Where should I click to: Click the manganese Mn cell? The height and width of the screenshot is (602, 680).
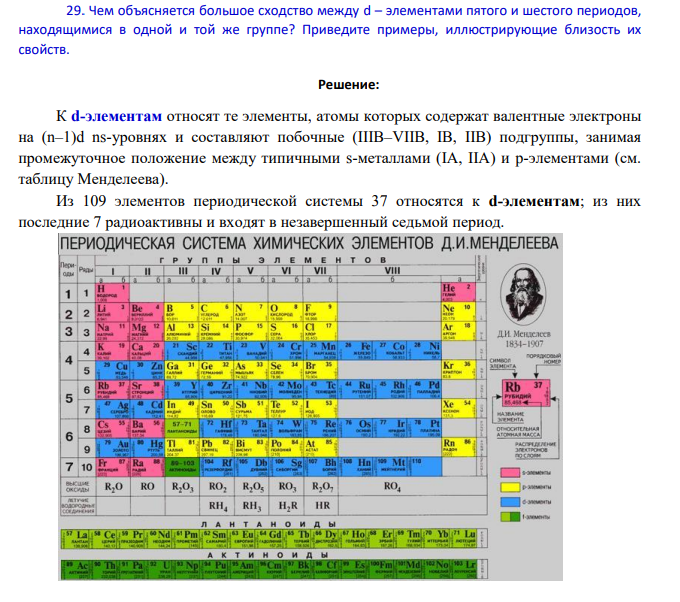click(x=320, y=350)
